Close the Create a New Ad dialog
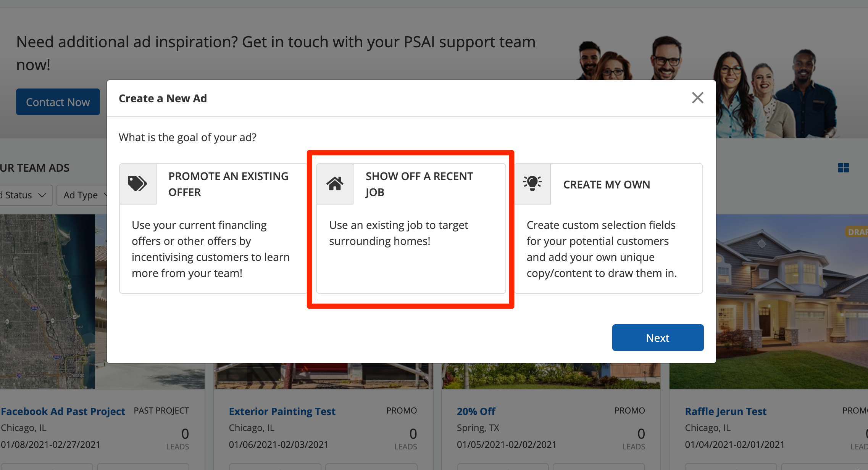 (x=697, y=98)
